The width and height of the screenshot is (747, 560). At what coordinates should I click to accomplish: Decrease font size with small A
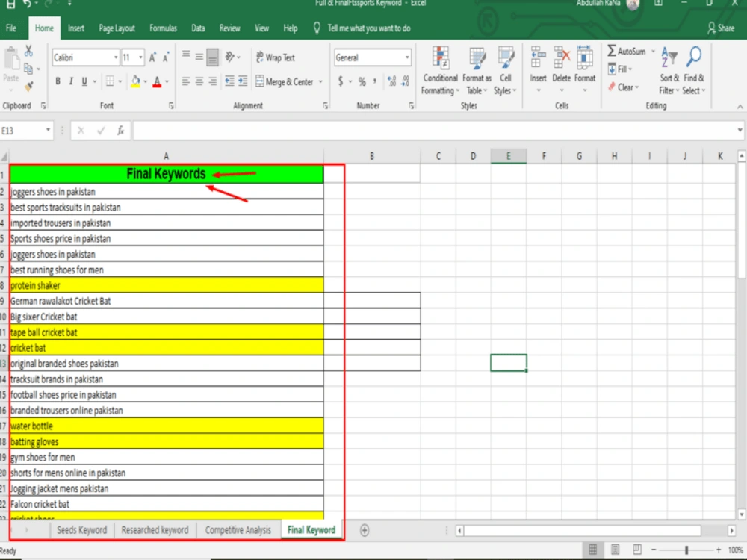166,57
